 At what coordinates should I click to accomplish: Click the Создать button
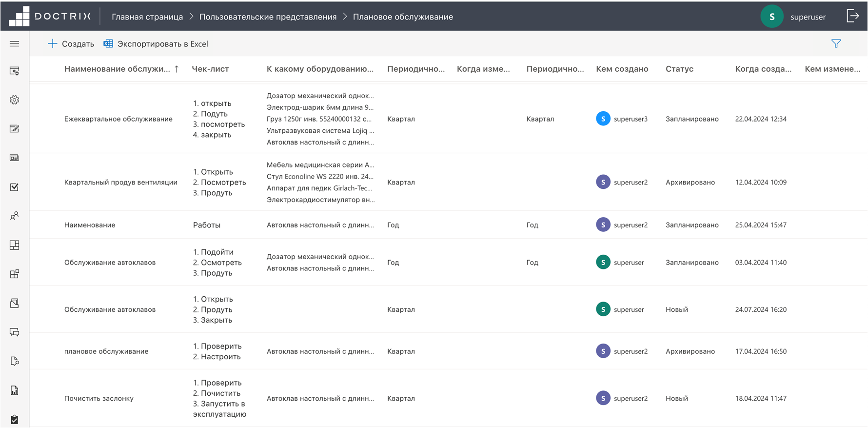[x=71, y=44]
